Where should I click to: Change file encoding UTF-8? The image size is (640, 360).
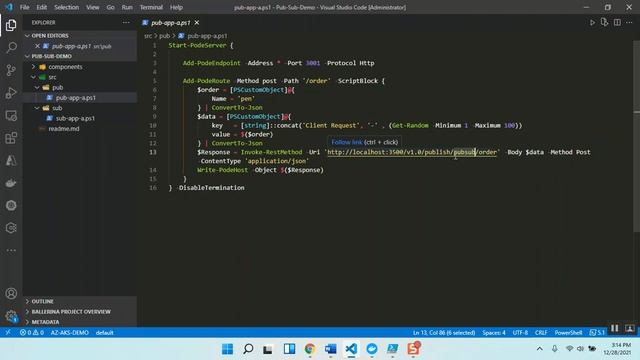coord(520,333)
